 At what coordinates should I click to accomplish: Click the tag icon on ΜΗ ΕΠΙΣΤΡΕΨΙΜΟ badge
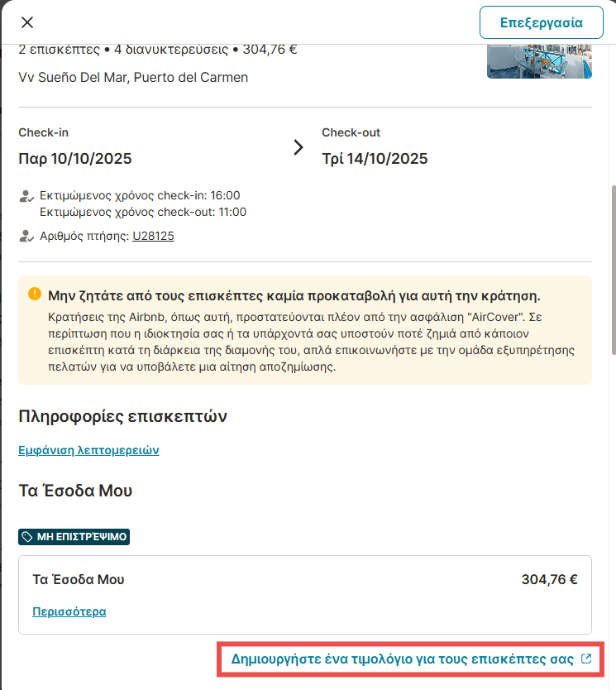27,537
